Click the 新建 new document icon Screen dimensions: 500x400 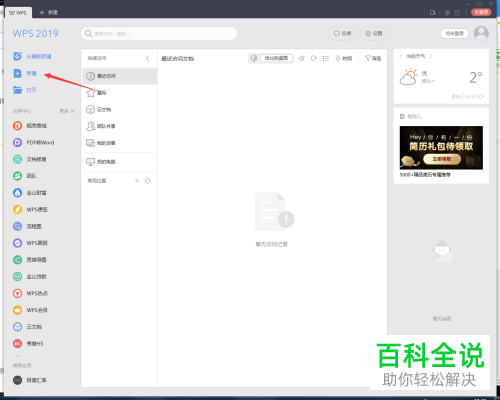pyautogui.click(x=17, y=73)
